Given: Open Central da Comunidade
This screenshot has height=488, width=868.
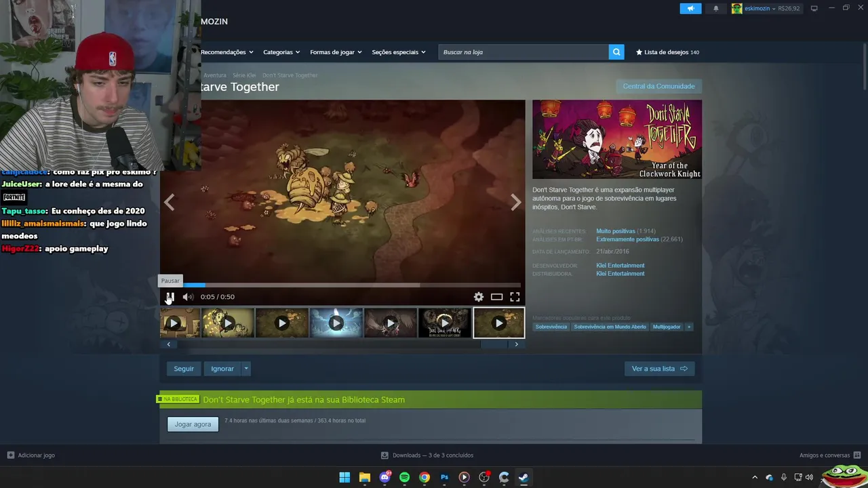Looking at the screenshot, I should coord(658,86).
